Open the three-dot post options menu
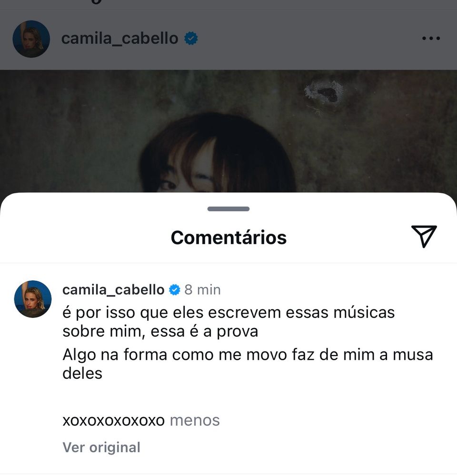This screenshot has width=457, height=476. (431, 39)
